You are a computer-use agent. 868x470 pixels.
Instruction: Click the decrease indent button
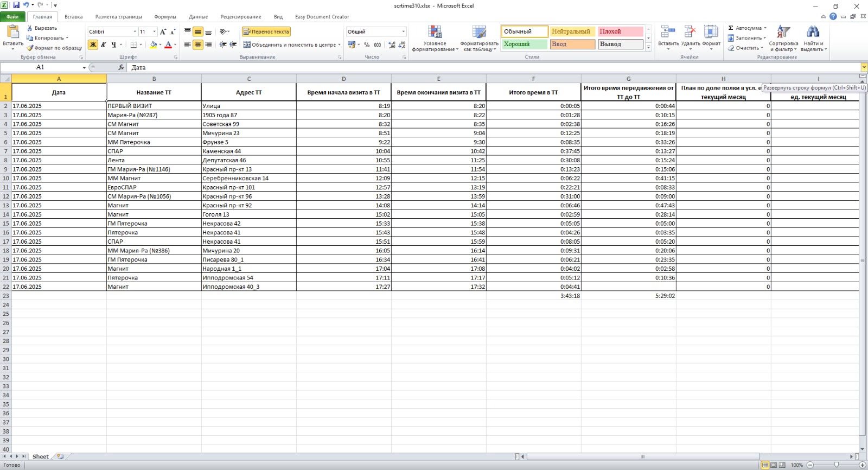[223, 45]
